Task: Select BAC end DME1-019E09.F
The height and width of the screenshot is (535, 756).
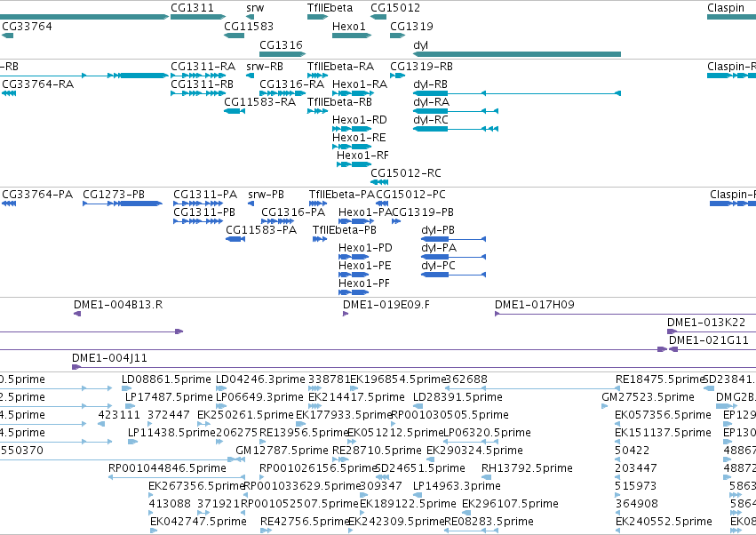Action: [x=386, y=305]
